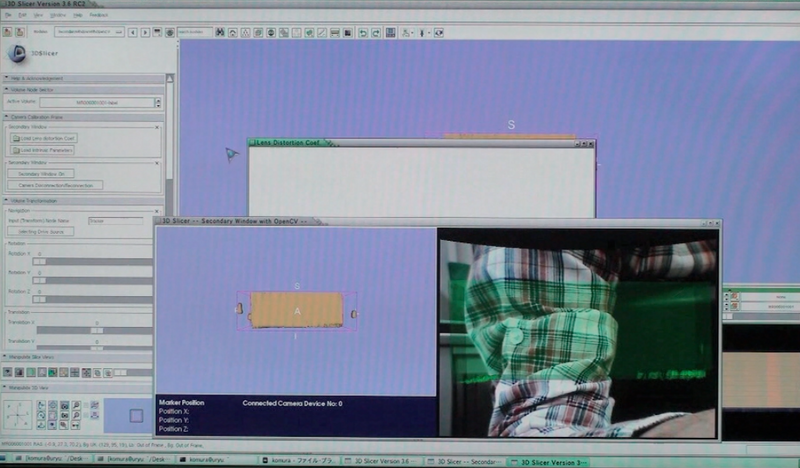Click the last icon before the Slice Views slider
Screen dimensions: 800x468
pyautogui.click(x=108, y=373)
